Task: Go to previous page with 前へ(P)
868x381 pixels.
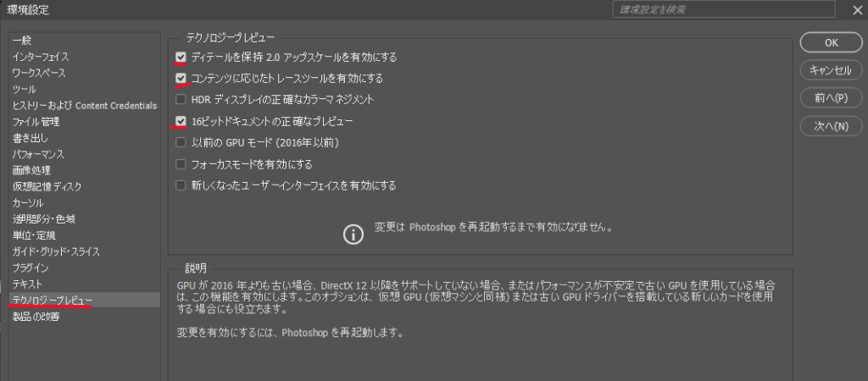Action: (x=830, y=98)
